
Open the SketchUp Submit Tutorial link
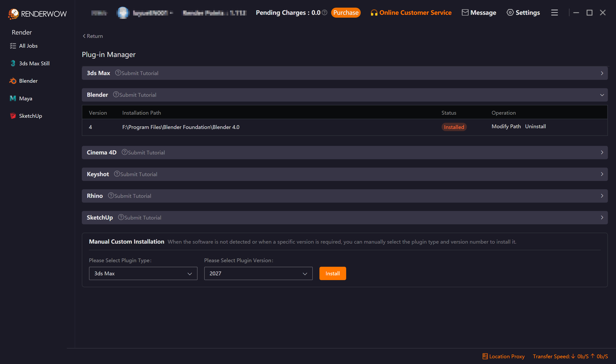[143, 218]
